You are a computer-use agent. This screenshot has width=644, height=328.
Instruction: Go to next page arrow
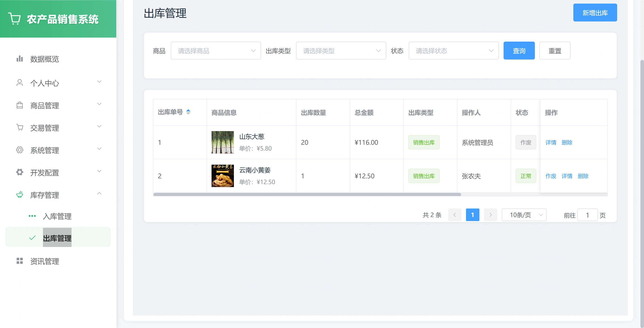tap(490, 215)
